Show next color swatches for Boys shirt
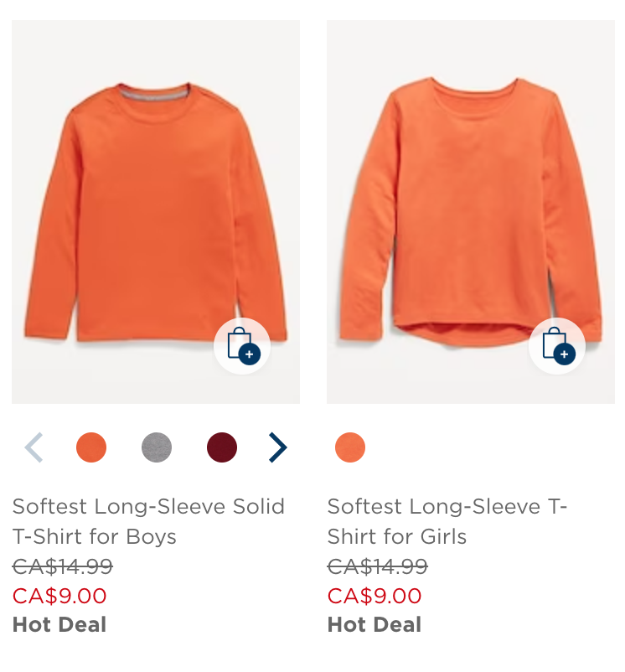 coord(277,447)
